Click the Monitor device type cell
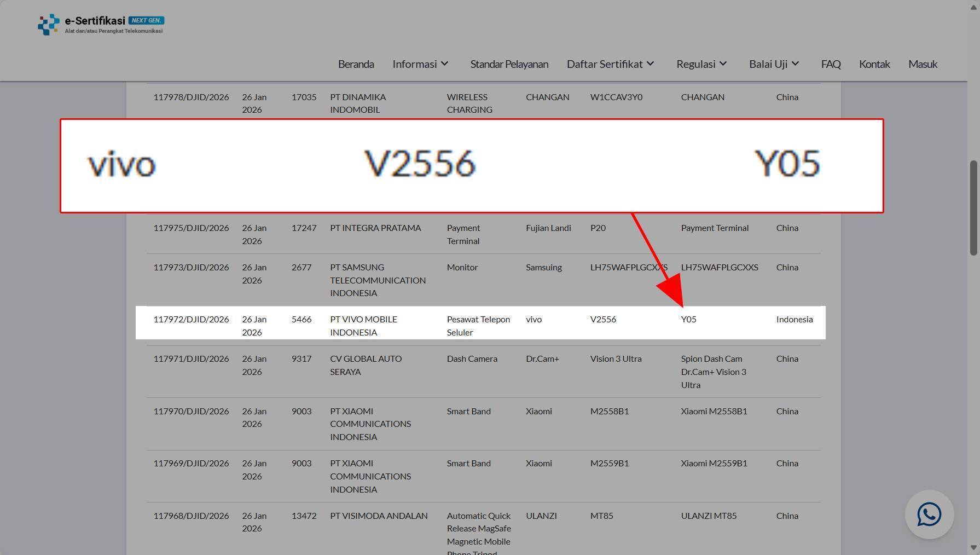The image size is (980, 555). click(462, 267)
